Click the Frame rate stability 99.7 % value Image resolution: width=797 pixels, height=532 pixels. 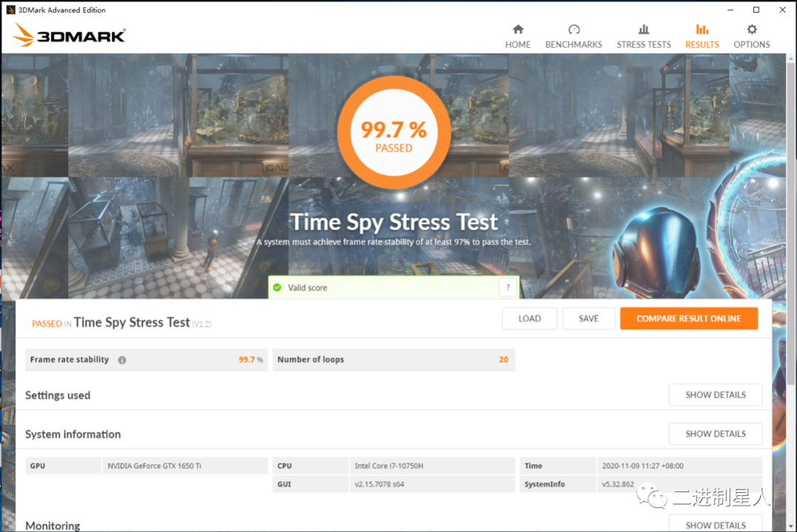click(251, 360)
